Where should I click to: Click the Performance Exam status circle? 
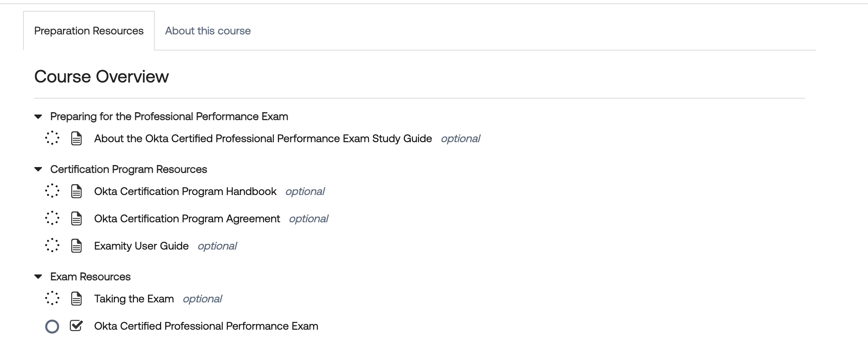point(52,327)
